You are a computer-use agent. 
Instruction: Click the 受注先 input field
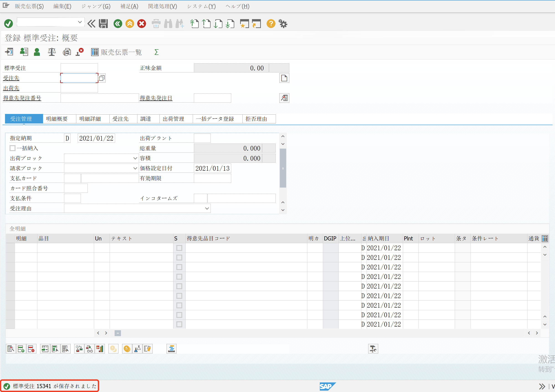click(79, 78)
